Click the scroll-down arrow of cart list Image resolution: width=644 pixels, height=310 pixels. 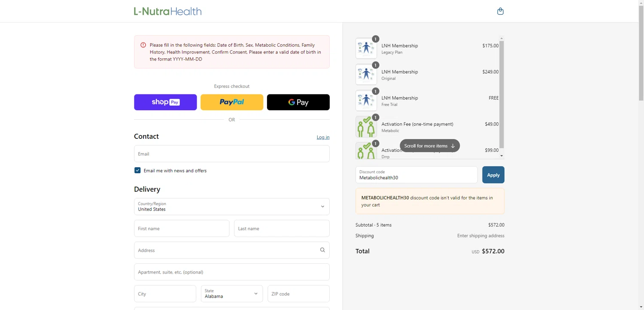click(x=501, y=156)
